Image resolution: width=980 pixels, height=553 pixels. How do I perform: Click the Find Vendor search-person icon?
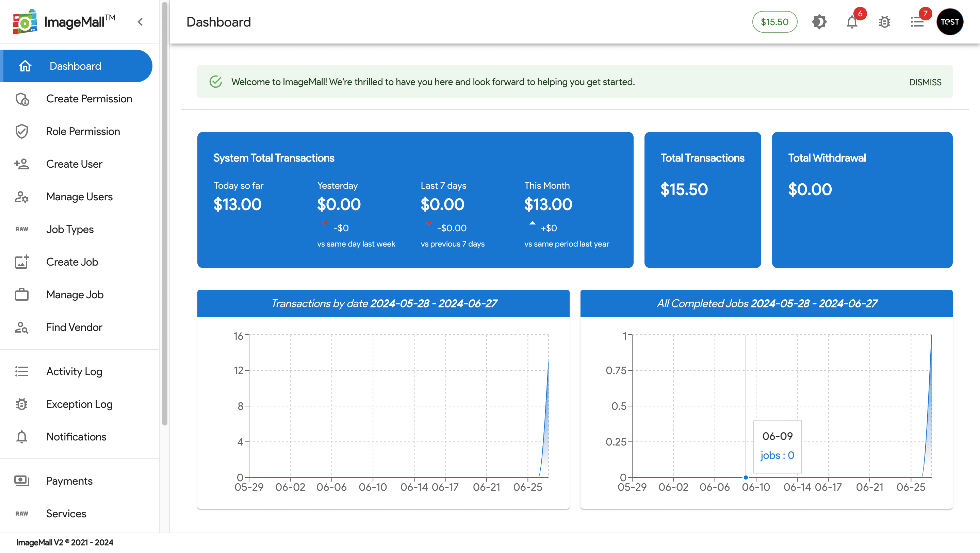tap(22, 328)
